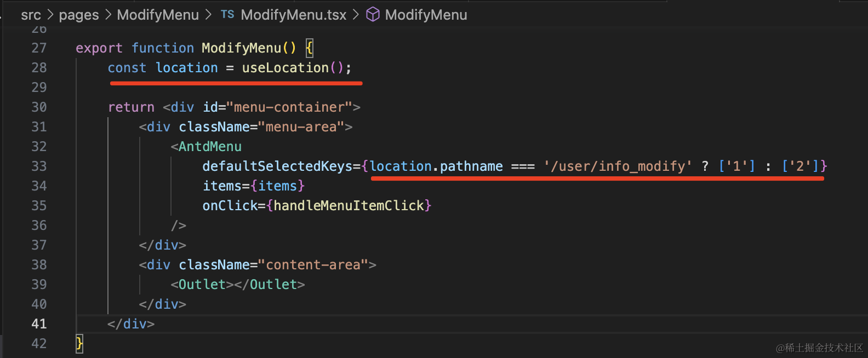Click the cube symbol icon in breadcrumb

coord(373,15)
